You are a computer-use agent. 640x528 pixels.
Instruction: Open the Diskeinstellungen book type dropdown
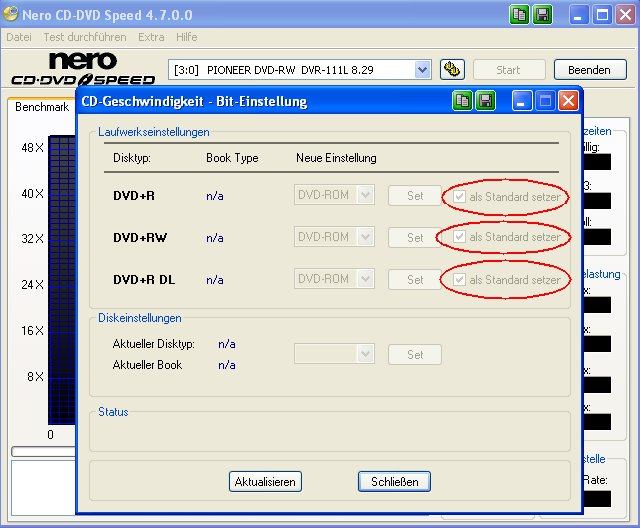pos(334,354)
